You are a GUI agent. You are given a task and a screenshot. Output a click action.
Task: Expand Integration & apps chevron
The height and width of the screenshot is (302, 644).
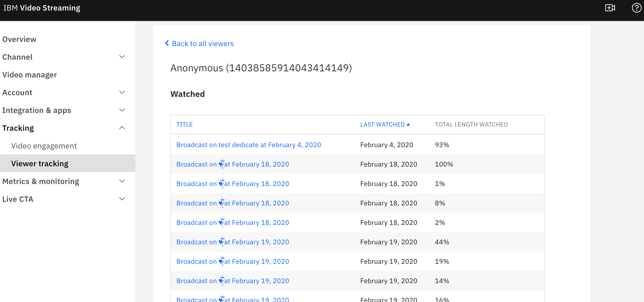click(122, 110)
